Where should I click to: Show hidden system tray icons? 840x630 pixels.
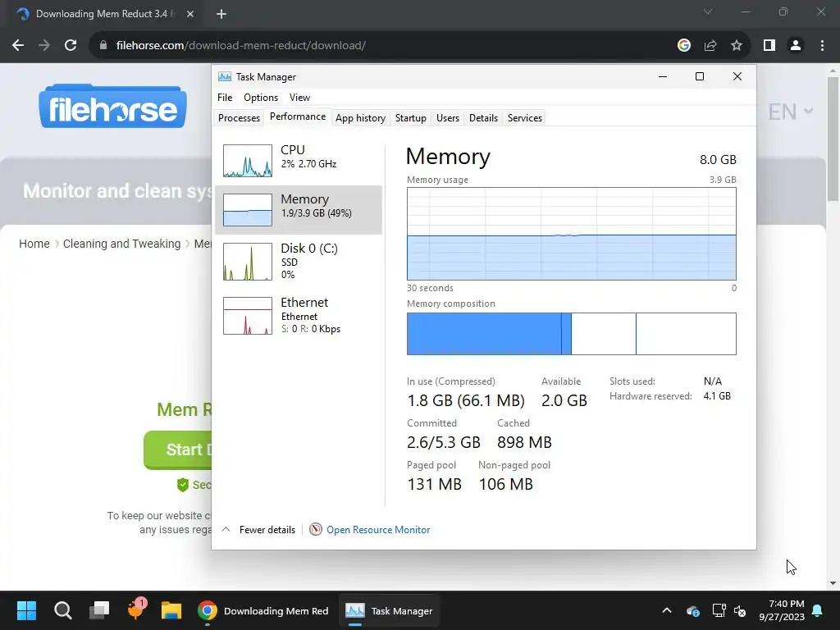[666, 610]
